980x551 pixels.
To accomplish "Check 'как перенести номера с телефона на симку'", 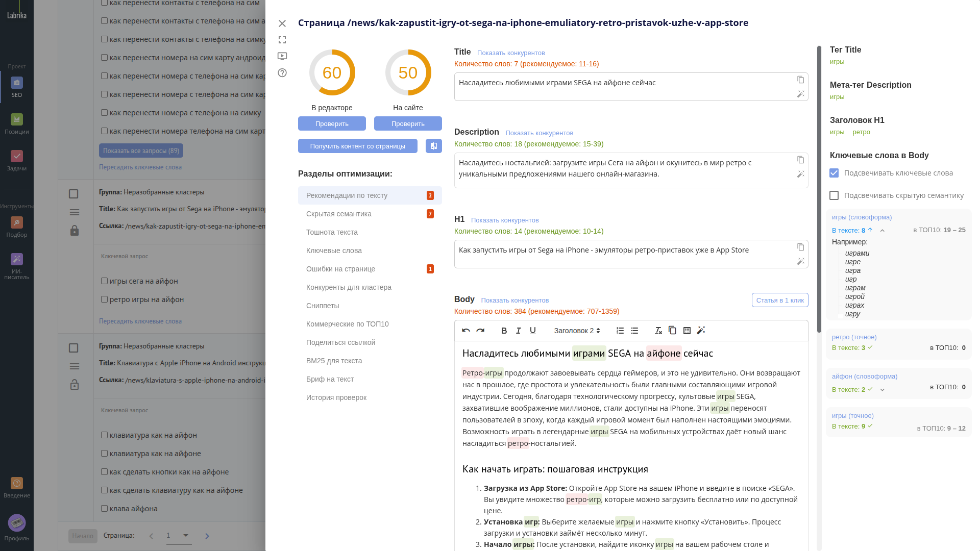I will coord(104,113).
